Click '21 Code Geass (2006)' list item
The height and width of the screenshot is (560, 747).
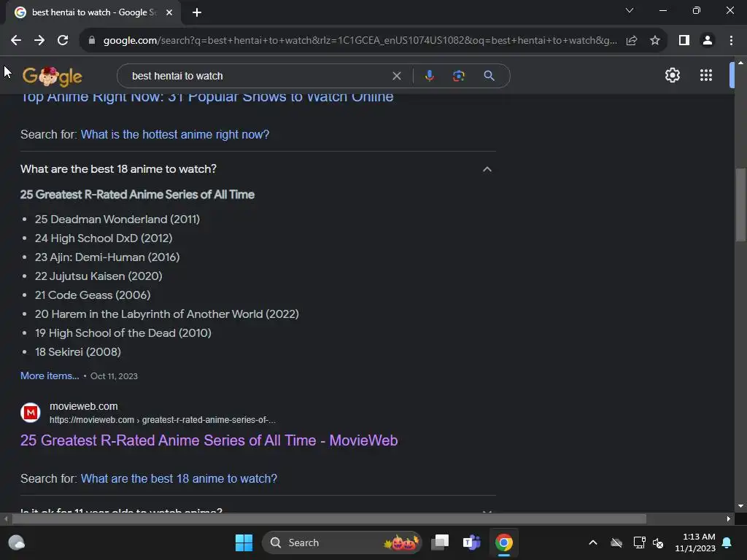pyautogui.click(x=93, y=295)
